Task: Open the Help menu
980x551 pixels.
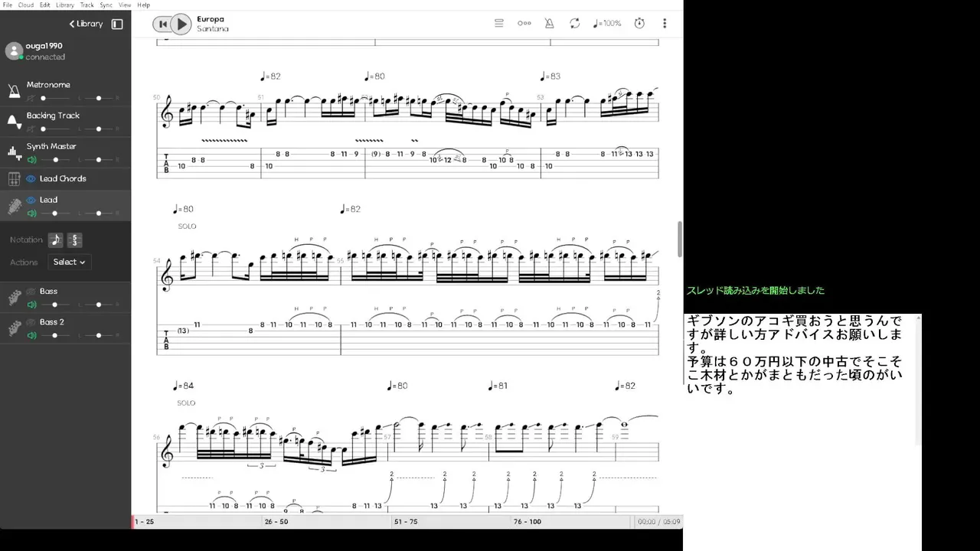Action: coord(143,5)
